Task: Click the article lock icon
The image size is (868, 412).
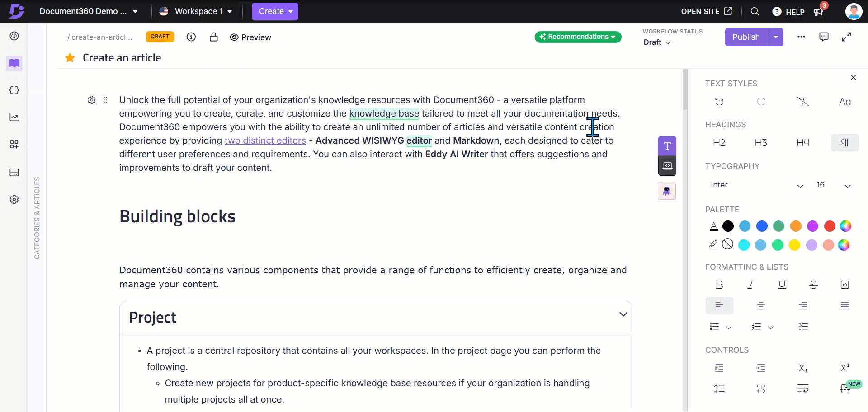Action: 214,37
